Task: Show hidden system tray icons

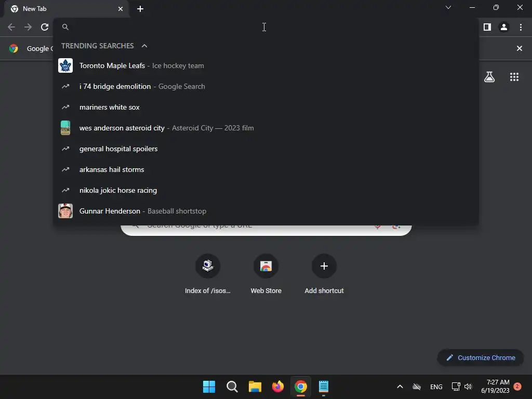Action: click(x=400, y=387)
